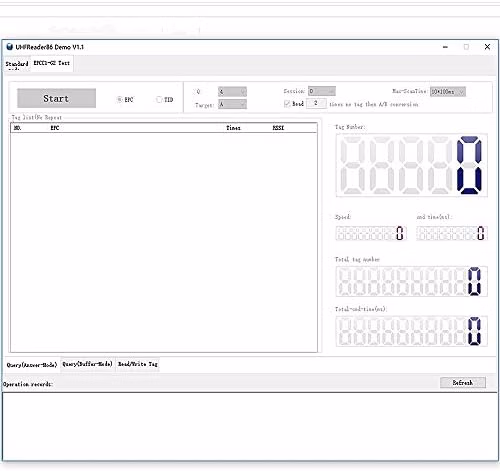The height and width of the screenshot is (471, 500).
Task: Click the EPC column header
Action: [x=55, y=128]
